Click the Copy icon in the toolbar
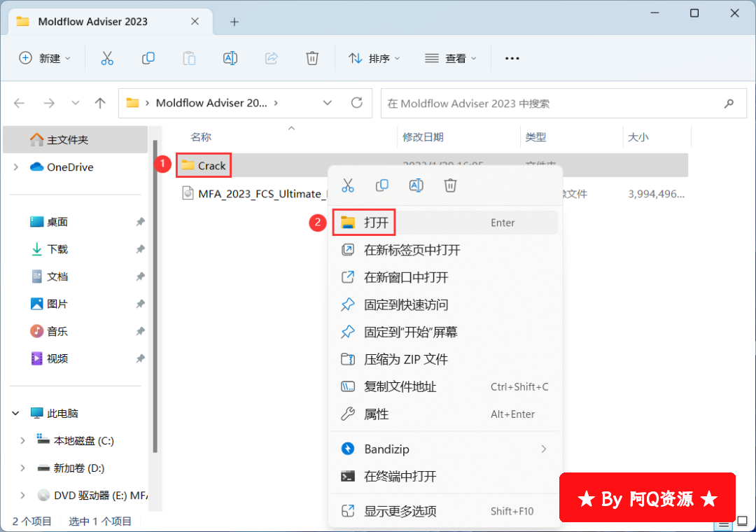756x532 pixels. pos(148,58)
